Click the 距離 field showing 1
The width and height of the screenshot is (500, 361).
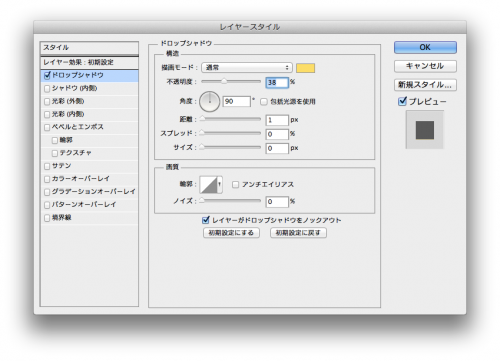[x=277, y=120]
